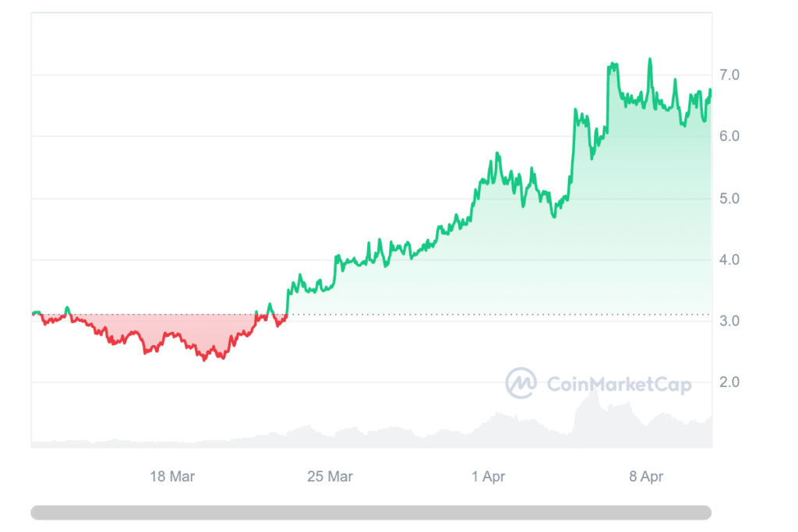Click the lowest red dip of the price line
Screen dimensions: 798x532
coord(205,359)
